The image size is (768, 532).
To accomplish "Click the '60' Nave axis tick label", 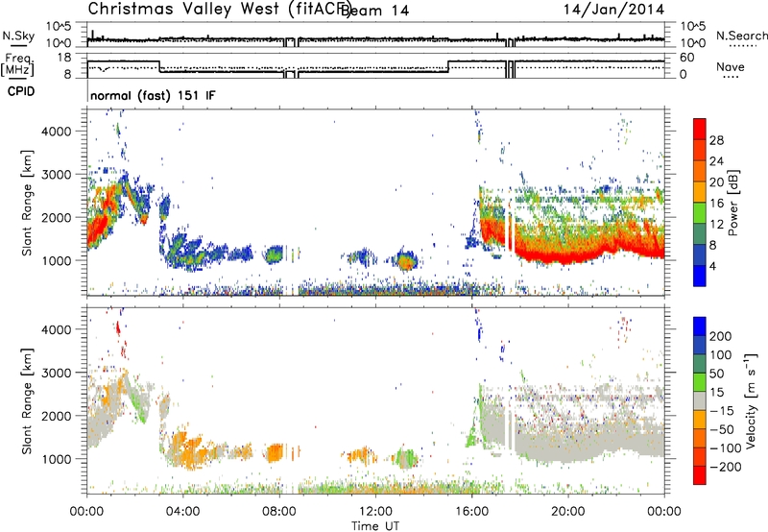I will tap(687, 58).
